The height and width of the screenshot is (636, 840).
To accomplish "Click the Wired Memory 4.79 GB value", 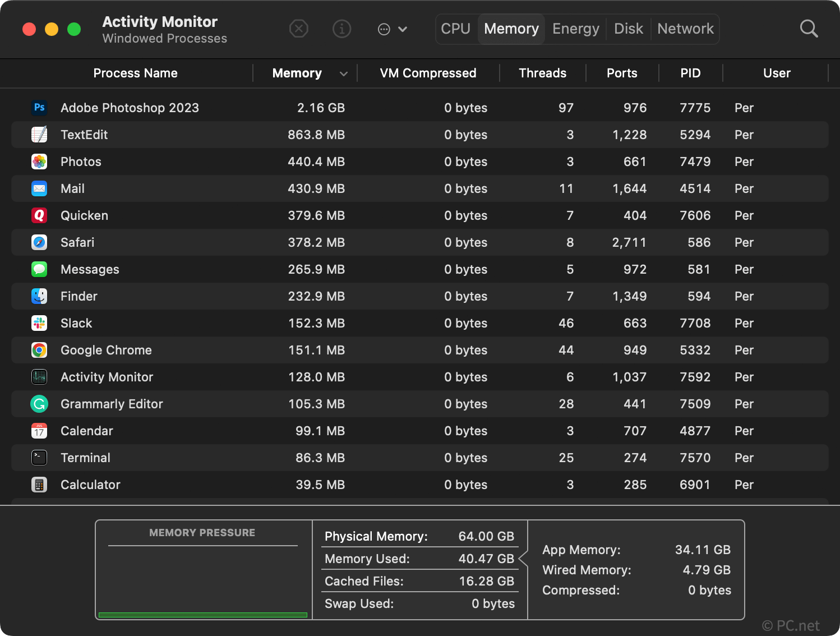I will click(x=707, y=570).
